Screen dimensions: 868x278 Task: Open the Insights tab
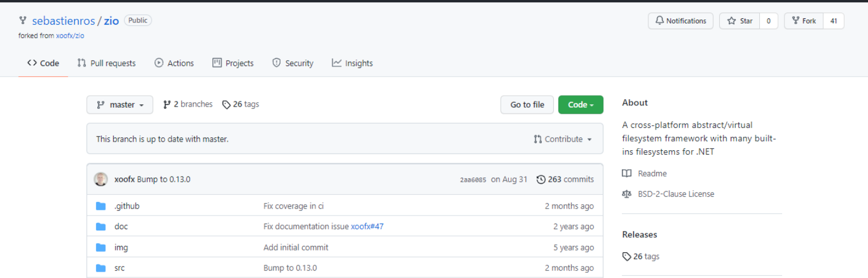tap(352, 64)
